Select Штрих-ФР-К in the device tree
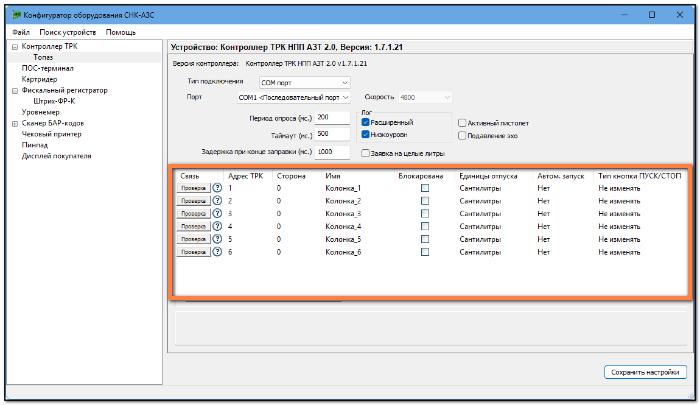The image size is (700, 405). click(x=54, y=101)
